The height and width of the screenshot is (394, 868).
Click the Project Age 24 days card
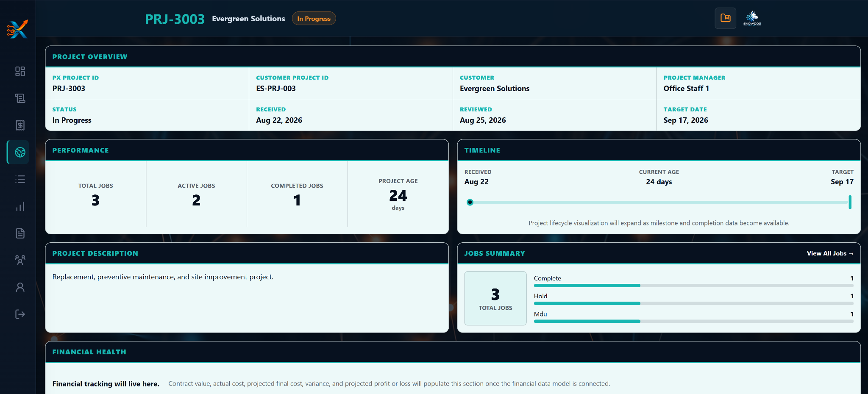click(398, 194)
